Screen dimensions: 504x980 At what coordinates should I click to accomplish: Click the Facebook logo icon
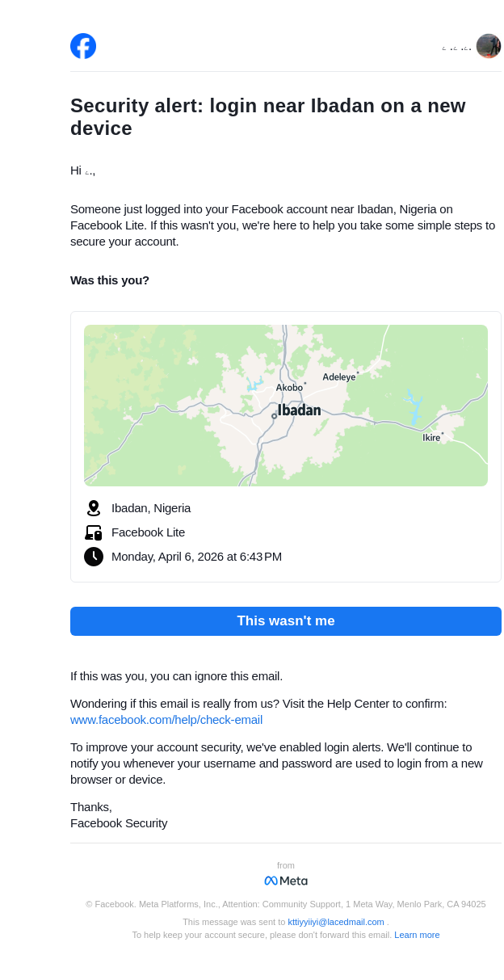83,46
